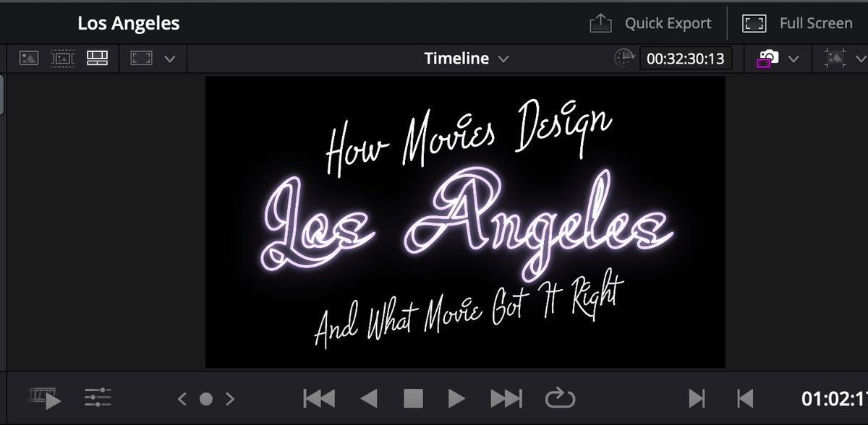The image size is (868, 425).
Task: Click the marker dot between arrows
Action: [206, 398]
